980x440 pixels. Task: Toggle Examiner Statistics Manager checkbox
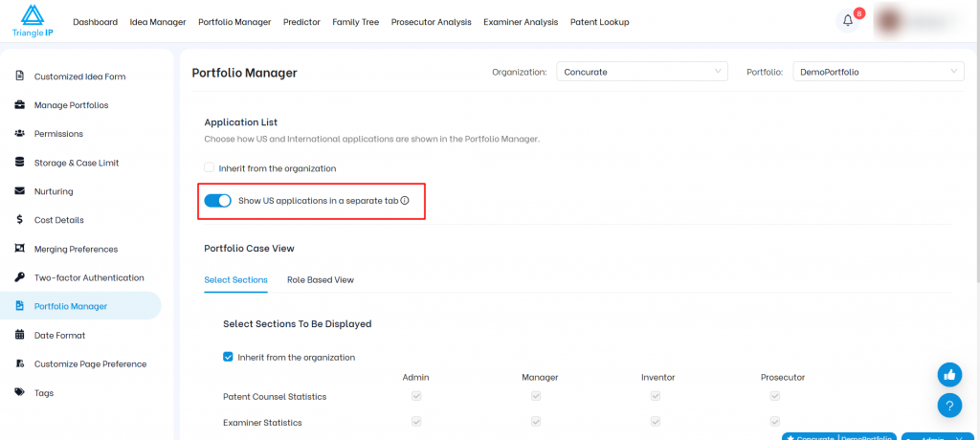coord(536,422)
